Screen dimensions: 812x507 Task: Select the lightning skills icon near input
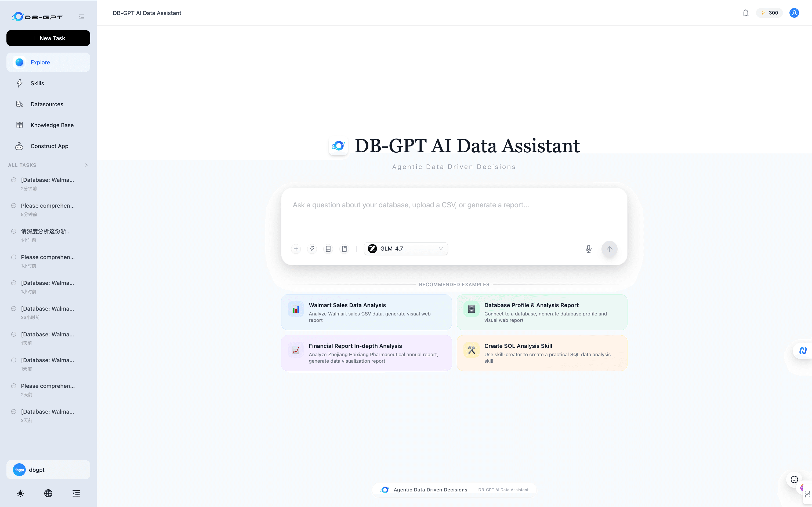(312, 248)
